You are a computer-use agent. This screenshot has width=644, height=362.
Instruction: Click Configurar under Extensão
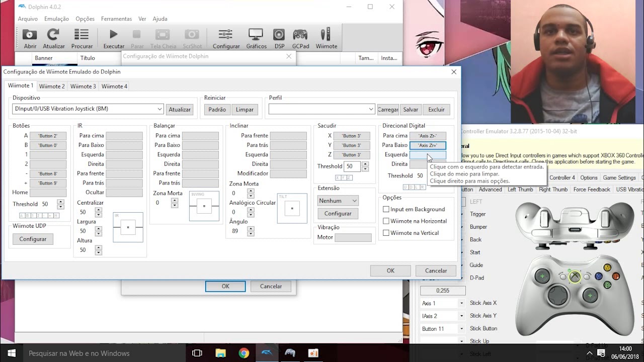[338, 214]
